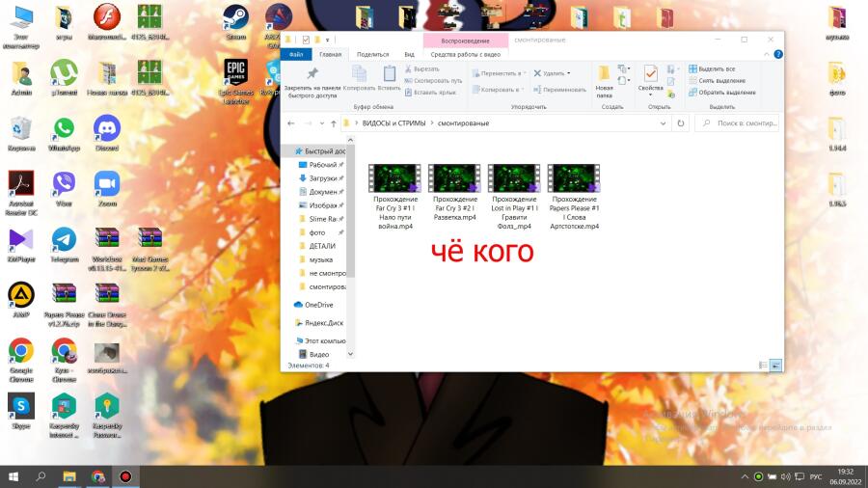The width and height of the screenshot is (868, 488).
Task: Open the File (Файл) menu tab
Action: tap(296, 54)
